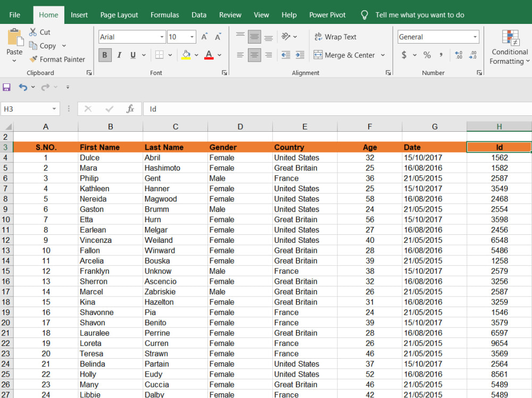Open Clipboard pane dialog launcher

tap(89, 73)
